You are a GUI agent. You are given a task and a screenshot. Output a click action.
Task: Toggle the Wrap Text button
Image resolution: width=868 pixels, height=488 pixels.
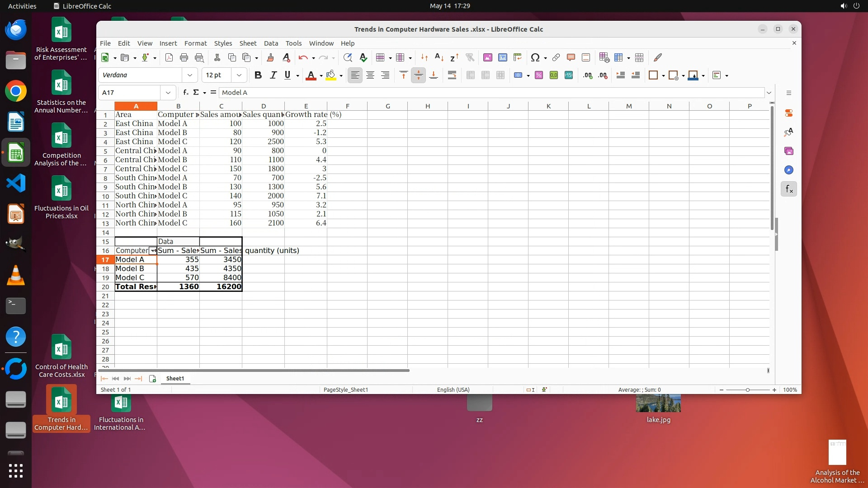[452, 75]
